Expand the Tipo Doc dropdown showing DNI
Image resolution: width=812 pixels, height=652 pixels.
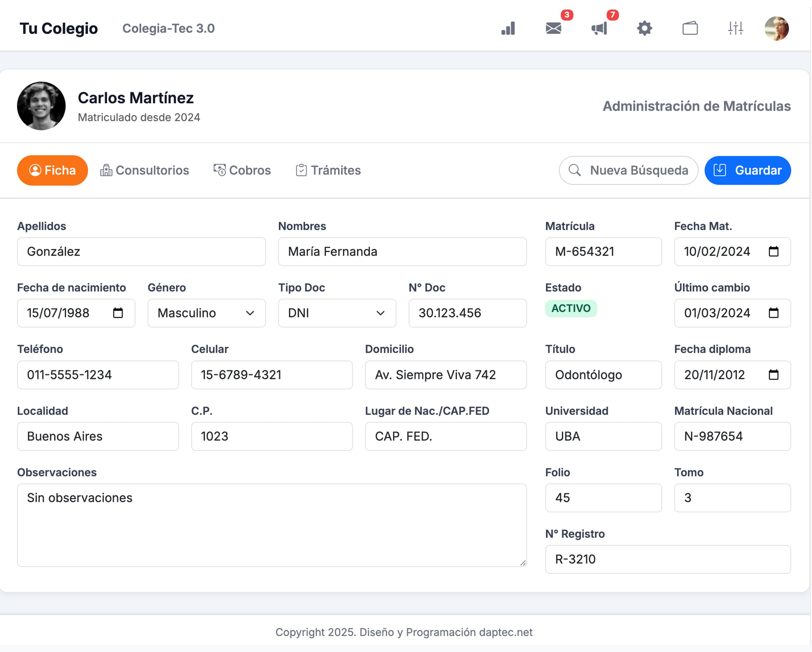point(337,313)
